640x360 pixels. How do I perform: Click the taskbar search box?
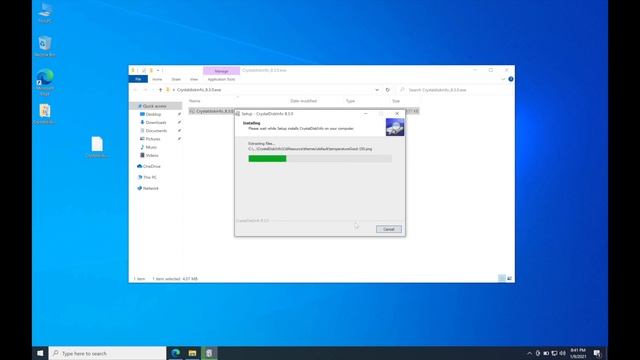click(107, 353)
